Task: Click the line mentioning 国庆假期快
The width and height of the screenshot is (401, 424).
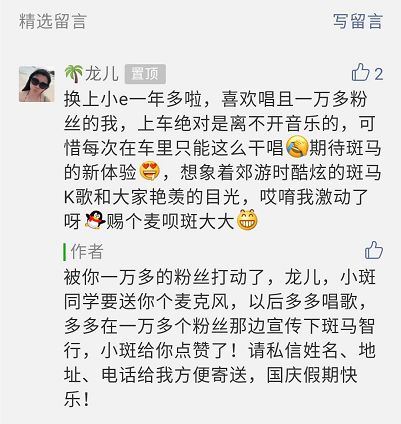Action: click(x=211, y=375)
